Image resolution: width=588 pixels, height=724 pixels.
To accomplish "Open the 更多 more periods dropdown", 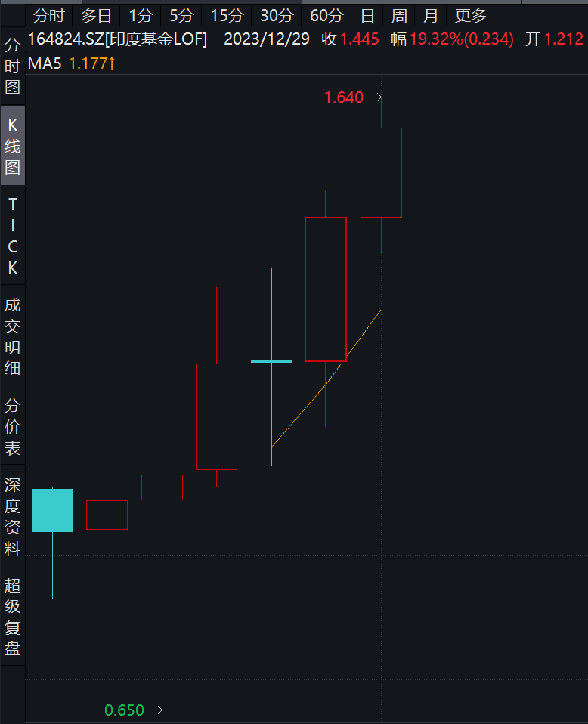I will pos(471,16).
